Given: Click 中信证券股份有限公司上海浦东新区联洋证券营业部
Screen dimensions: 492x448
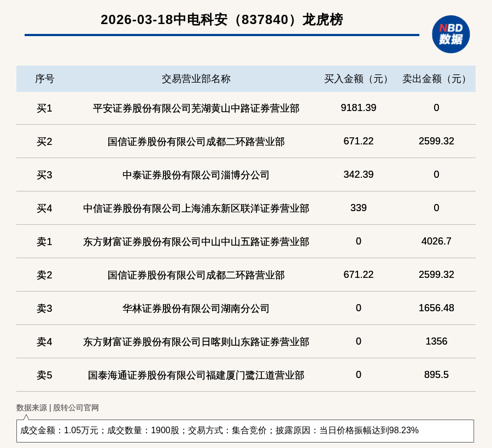Looking at the screenshot, I should point(196,208).
